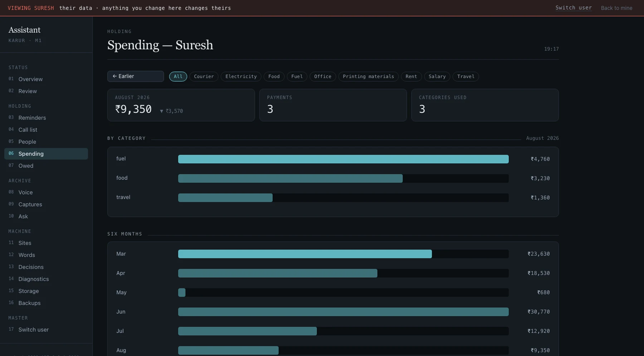The height and width of the screenshot is (356, 644).
Task: Open Overview in sidebar
Action: 46,79
